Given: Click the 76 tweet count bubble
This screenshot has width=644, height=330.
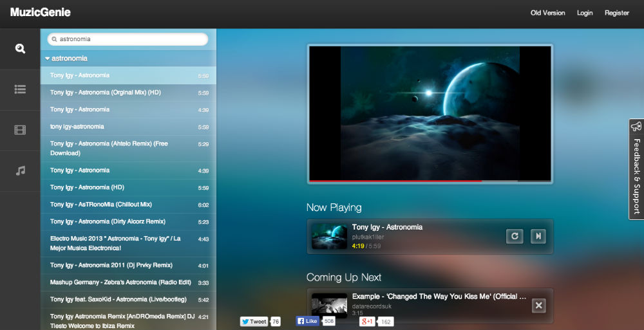Looking at the screenshot, I should (x=276, y=322).
